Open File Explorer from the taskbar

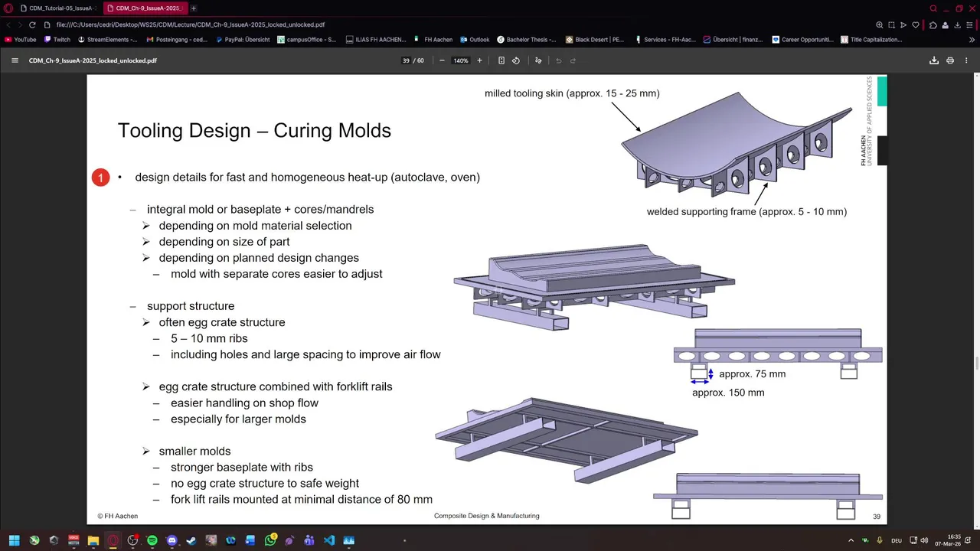click(93, 540)
